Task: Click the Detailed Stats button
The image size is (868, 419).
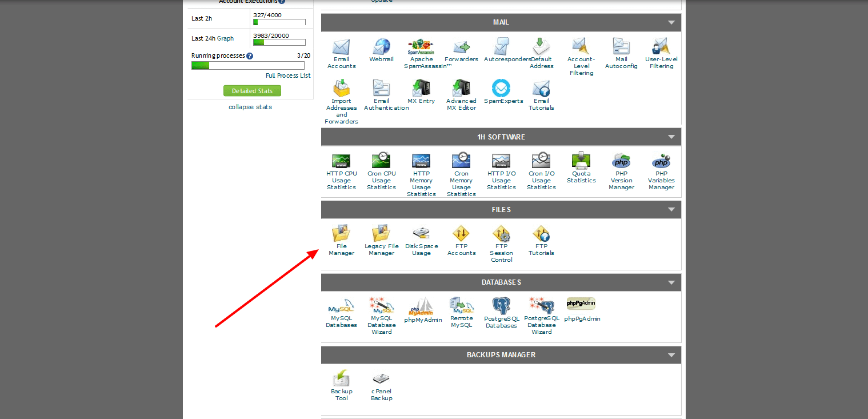Action: pyautogui.click(x=252, y=91)
